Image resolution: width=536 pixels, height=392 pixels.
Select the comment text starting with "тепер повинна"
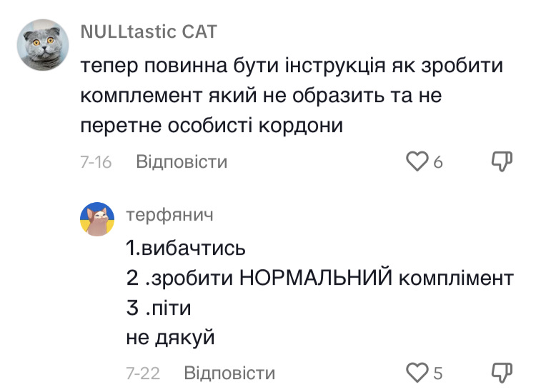[x=293, y=66]
